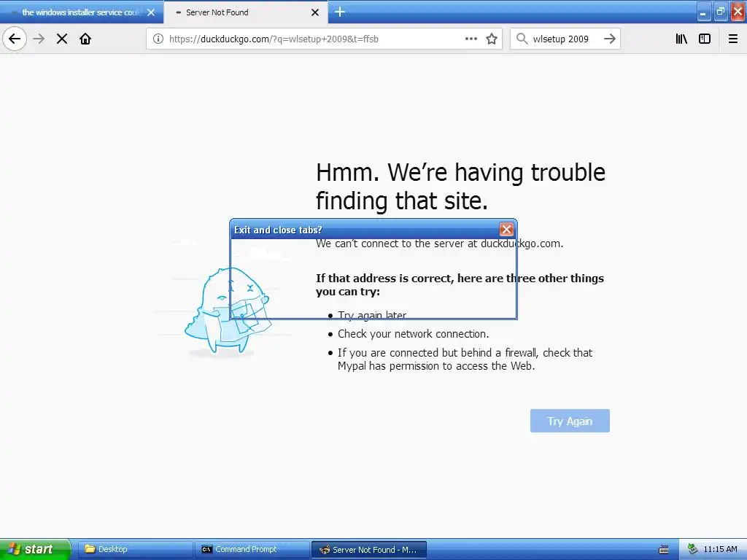The image size is (747, 560).
Task: Go back to the previous page
Action: (15, 39)
